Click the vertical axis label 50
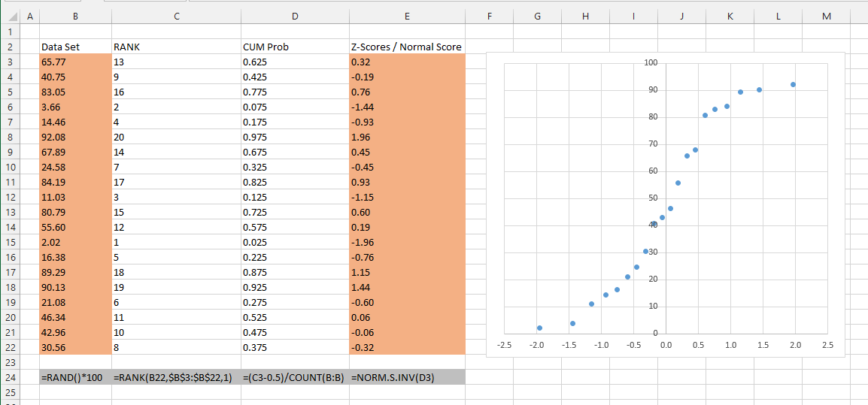 point(652,198)
